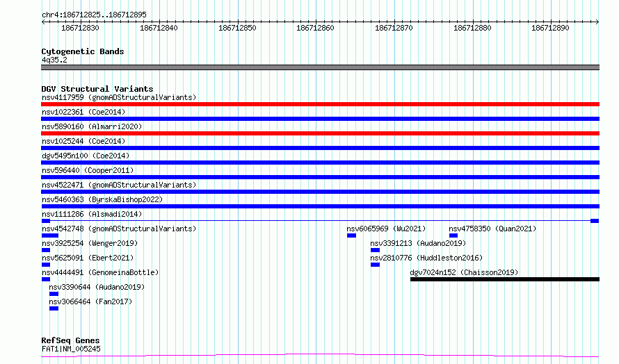Viewport: 619px width, 364px height.
Task: Open nsv4117959 (gnomADStructuralVariants) label
Action: 119,97
